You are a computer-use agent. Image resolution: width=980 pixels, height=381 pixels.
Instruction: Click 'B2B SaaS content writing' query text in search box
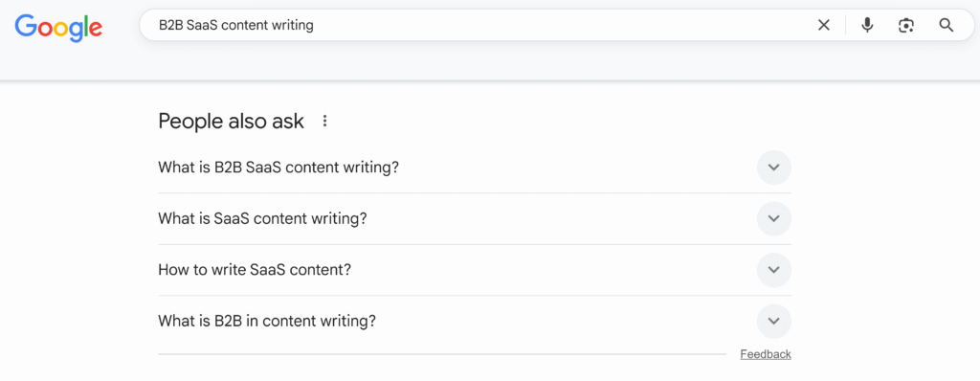236,26
